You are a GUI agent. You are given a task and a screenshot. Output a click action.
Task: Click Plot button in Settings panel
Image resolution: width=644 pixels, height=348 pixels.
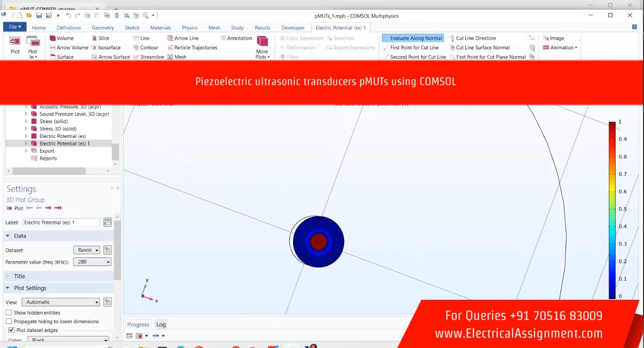15,208
